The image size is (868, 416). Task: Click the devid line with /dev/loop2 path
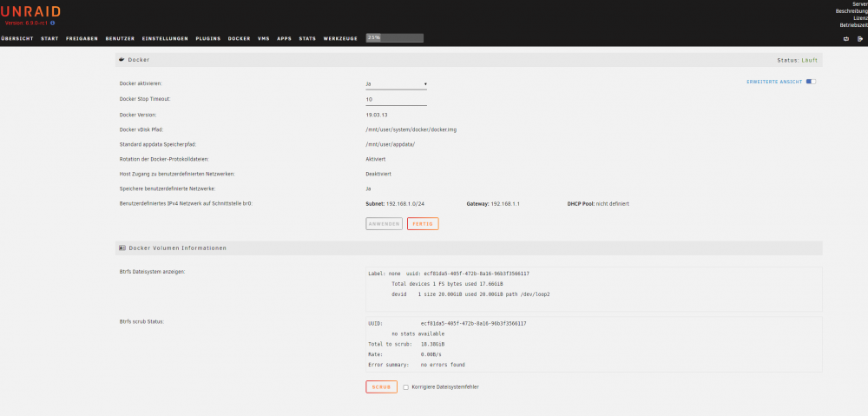470,294
